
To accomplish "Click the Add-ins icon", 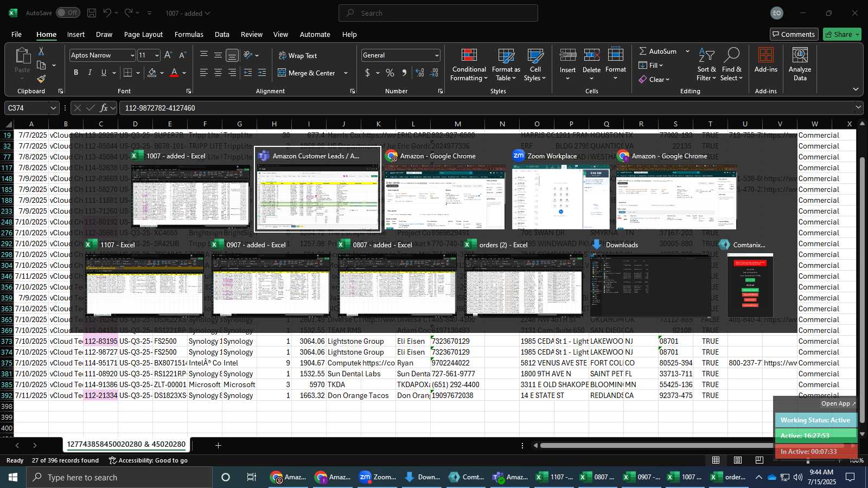I will coord(765,56).
